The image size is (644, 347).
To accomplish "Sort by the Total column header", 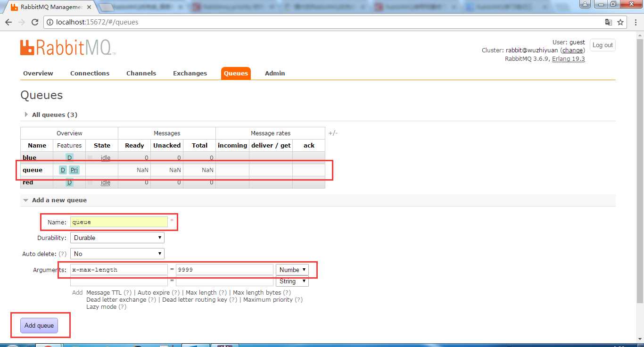I will pyautogui.click(x=200, y=145).
